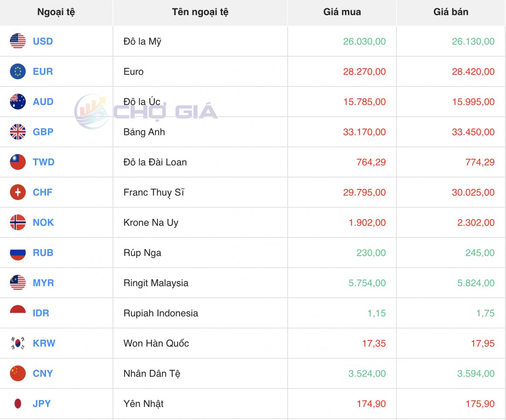Open the MYR currency link
Viewport: 506px width, 420px height.
pos(43,283)
